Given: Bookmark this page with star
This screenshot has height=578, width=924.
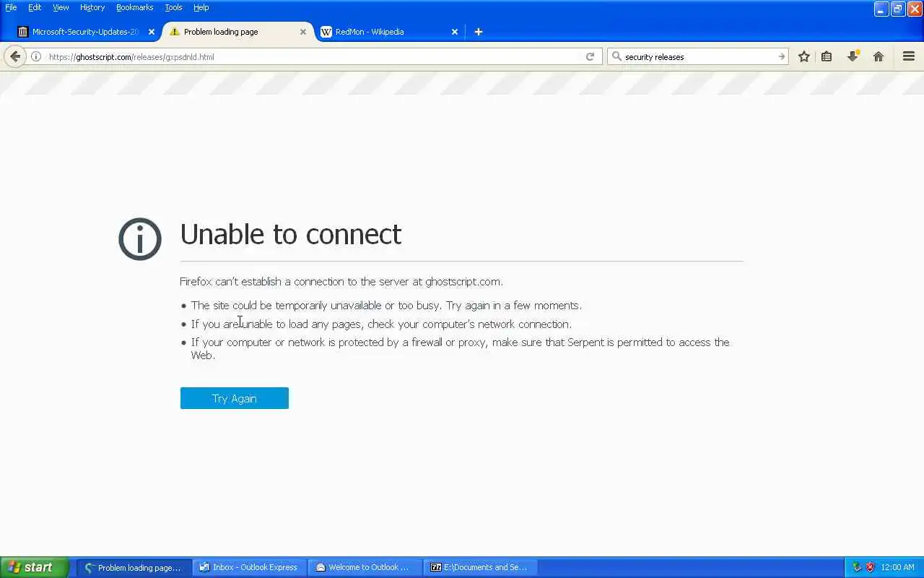Looking at the screenshot, I should (803, 56).
